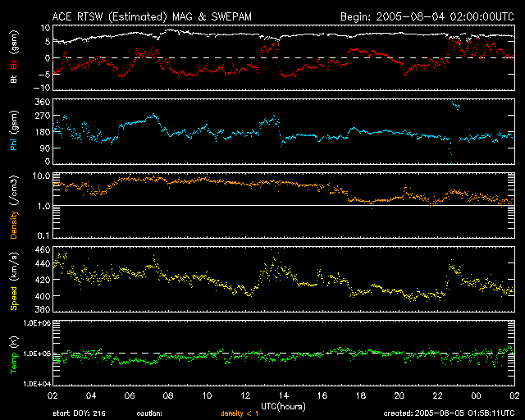The height and width of the screenshot is (420, 525).
Task: Click the 12 hour tick label
Action: [x=245, y=395]
